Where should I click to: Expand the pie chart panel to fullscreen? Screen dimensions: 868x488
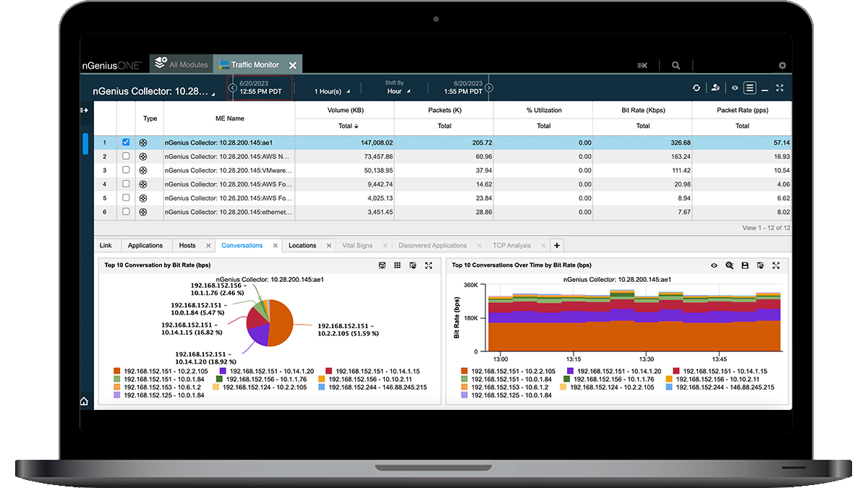(429, 265)
